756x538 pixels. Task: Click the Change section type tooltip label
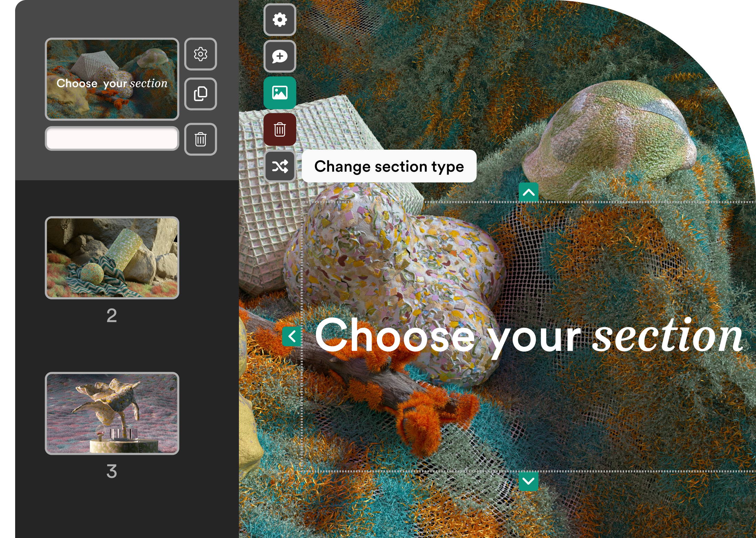(x=389, y=166)
